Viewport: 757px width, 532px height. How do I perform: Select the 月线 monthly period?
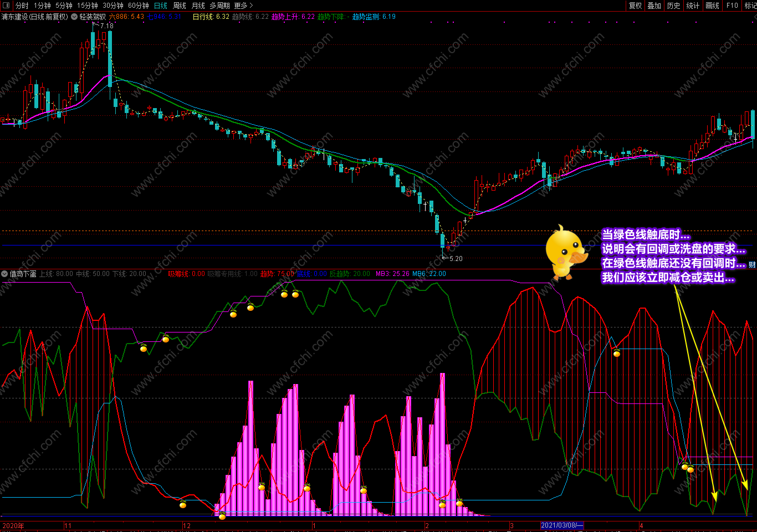click(198, 6)
